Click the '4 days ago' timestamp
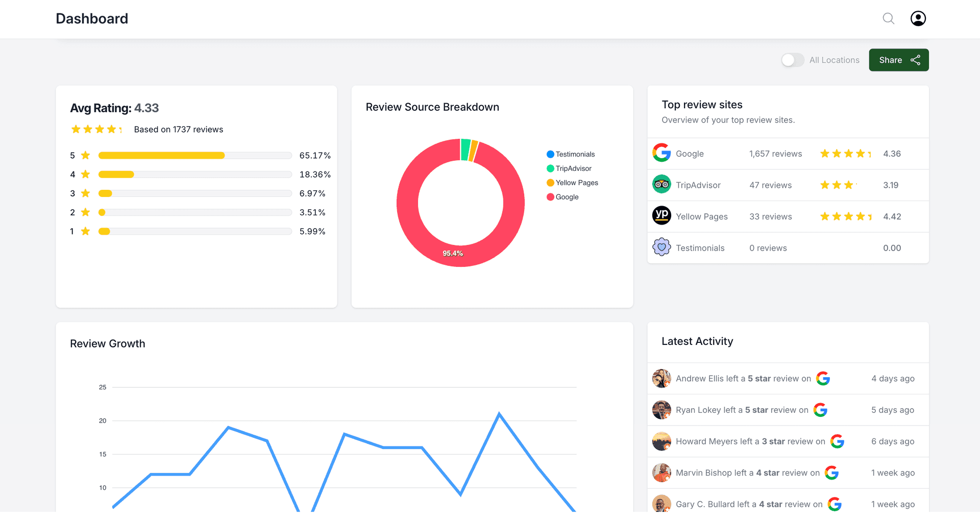 (893, 379)
